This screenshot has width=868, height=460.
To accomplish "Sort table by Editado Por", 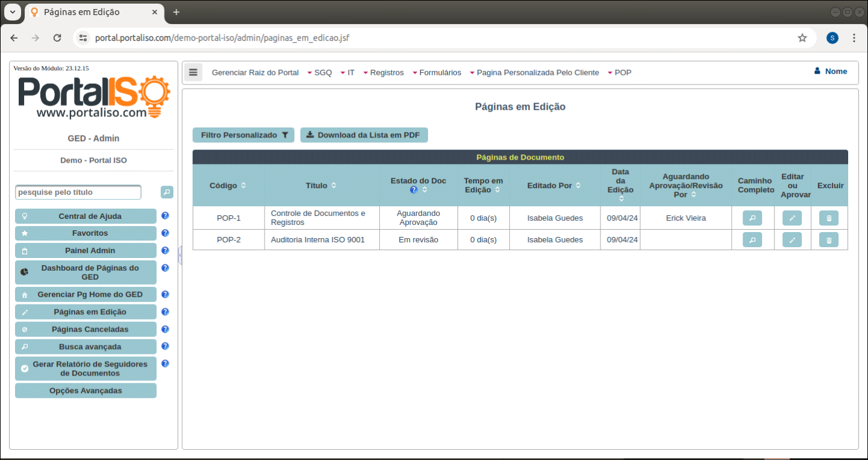I will pyautogui.click(x=578, y=186).
